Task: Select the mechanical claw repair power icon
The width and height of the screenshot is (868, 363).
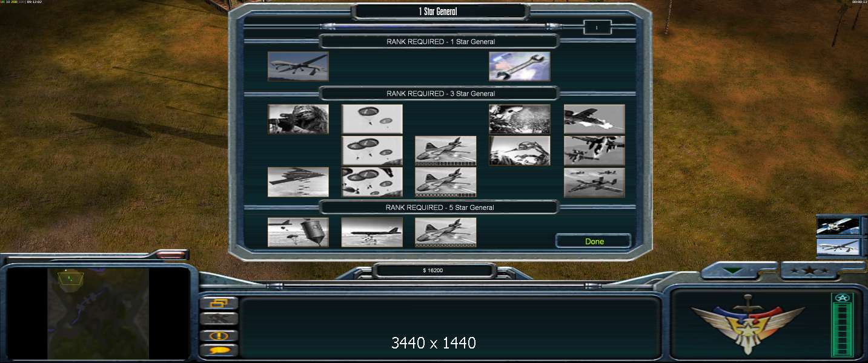Action: [520, 151]
